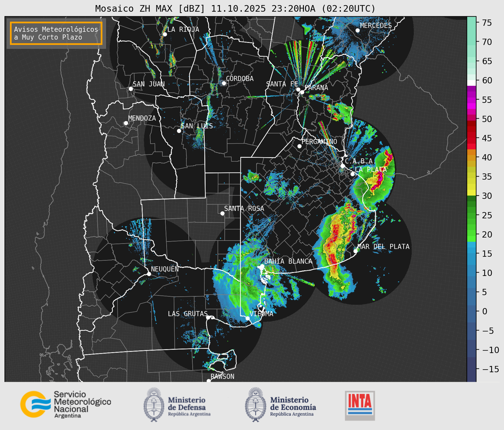The width and height of the screenshot is (504, 430).
Task: Select the Santa Rosa marker dot
Action: (222, 213)
